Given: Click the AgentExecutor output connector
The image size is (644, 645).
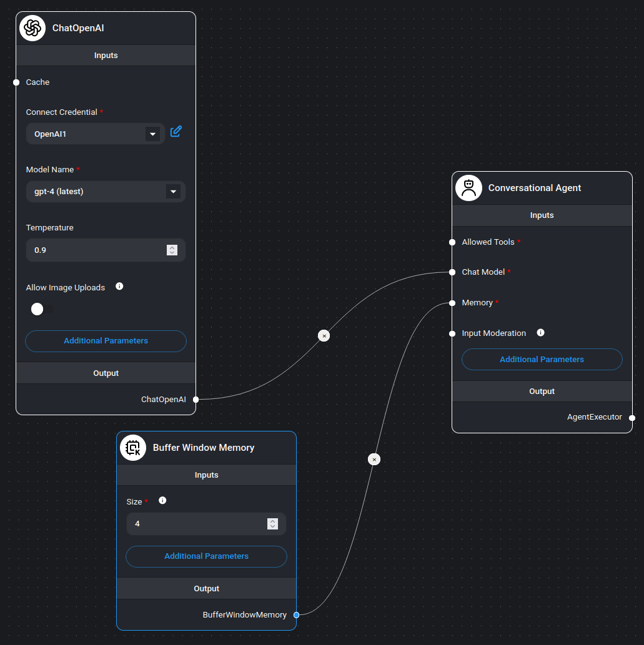Looking at the screenshot, I should point(632,418).
